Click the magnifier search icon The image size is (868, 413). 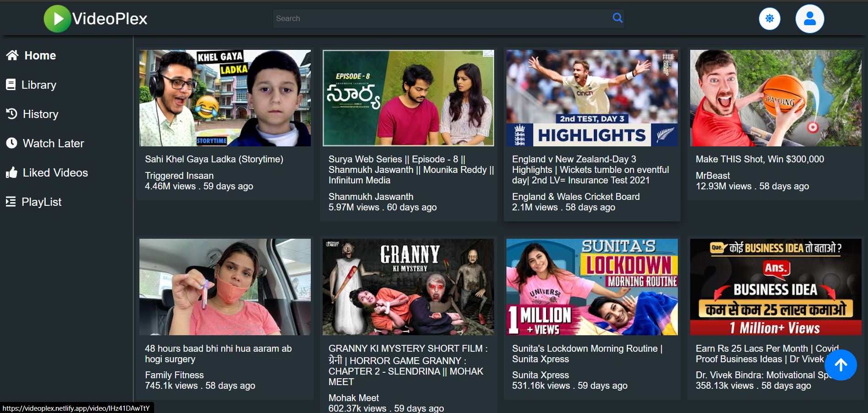pos(618,18)
